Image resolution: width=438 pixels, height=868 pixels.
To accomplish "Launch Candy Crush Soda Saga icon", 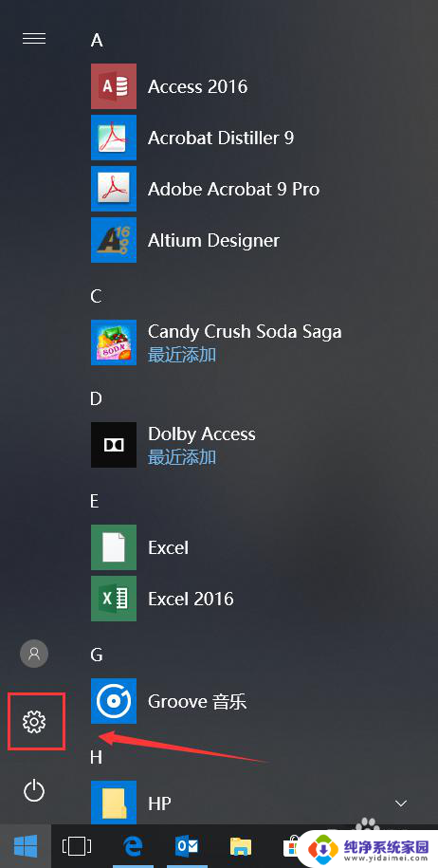I will click(x=114, y=342).
